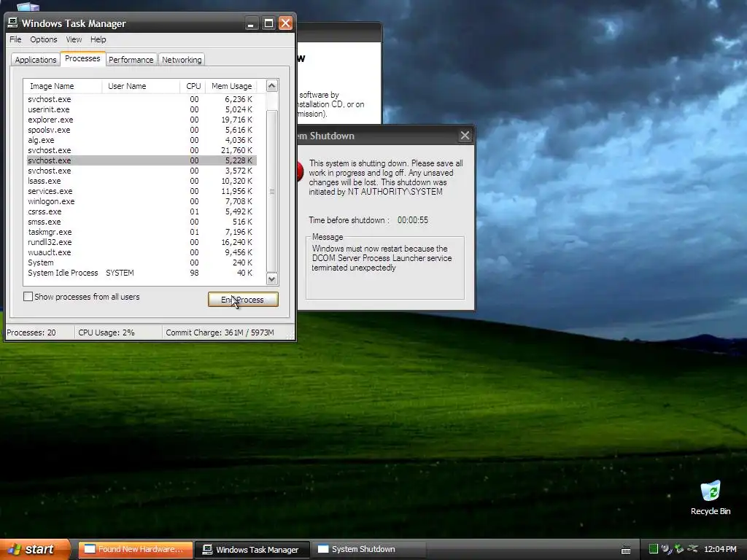747x560 pixels.
Task: Click the shutdown Message box text
Action: click(382, 258)
